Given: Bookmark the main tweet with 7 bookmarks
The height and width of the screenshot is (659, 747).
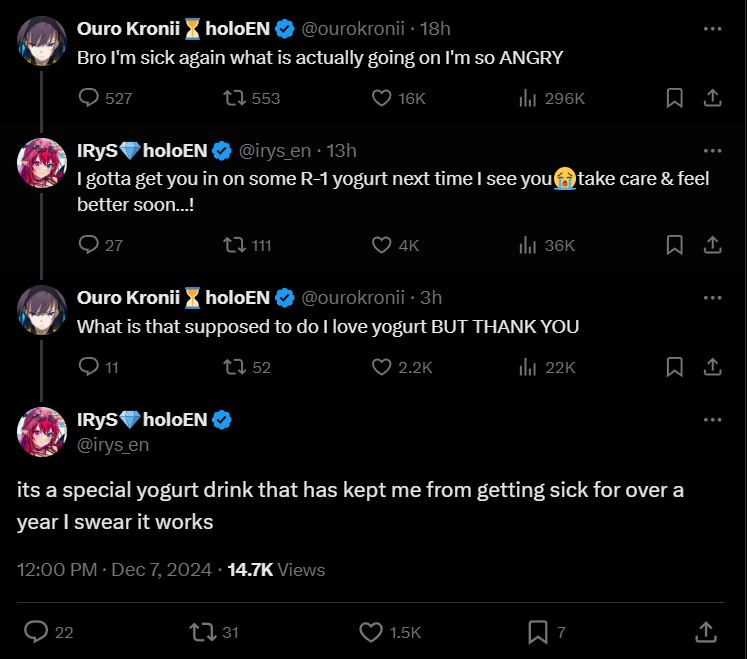Looking at the screenshot, I should click(x=537, y=632).
